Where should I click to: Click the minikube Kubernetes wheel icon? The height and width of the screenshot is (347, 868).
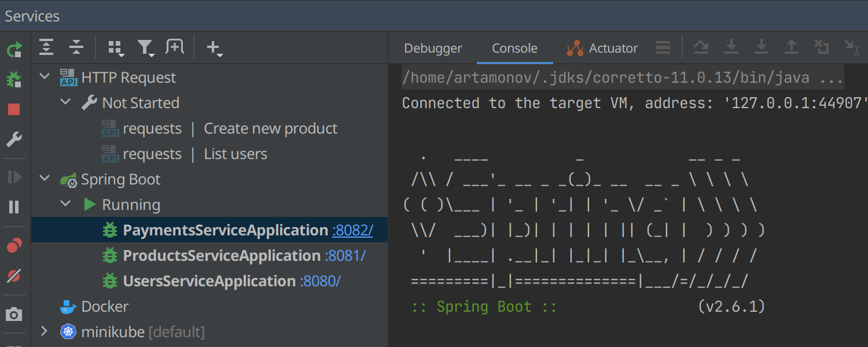[x=68, y=332]
